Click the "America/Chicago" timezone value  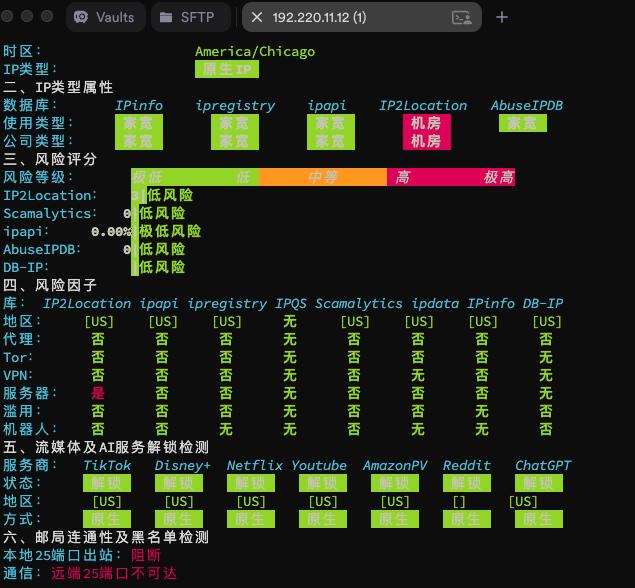[255, 51]
